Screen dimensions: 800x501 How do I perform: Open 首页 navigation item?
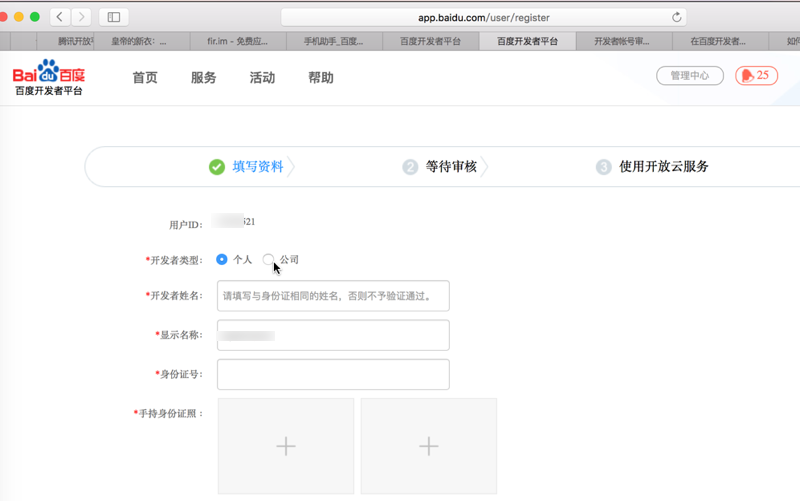(145, 78)
